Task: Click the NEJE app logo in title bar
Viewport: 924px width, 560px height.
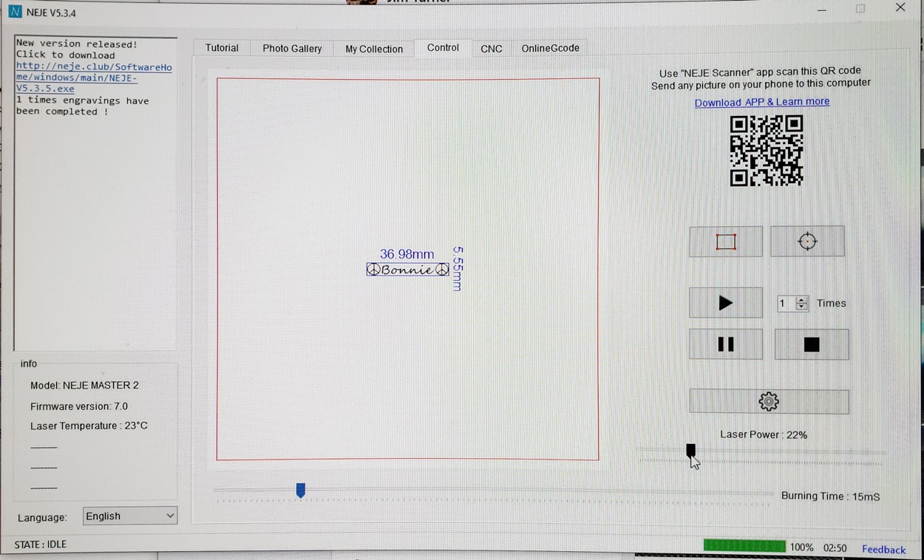Action: pos(15,13)
